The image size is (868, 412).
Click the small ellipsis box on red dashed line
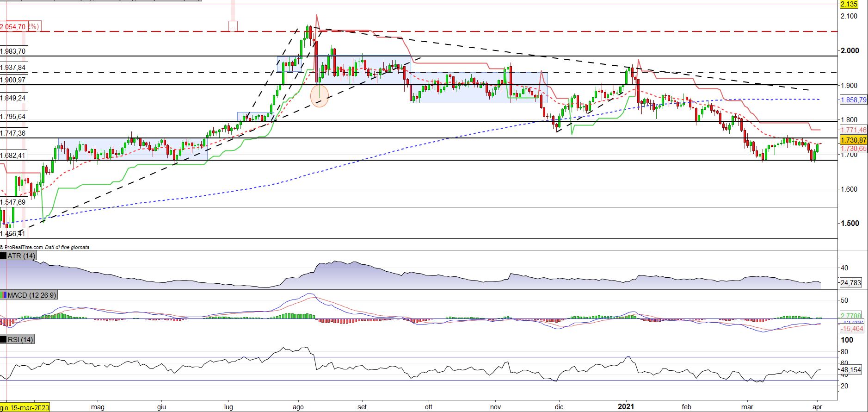click(x=233, y=26)
